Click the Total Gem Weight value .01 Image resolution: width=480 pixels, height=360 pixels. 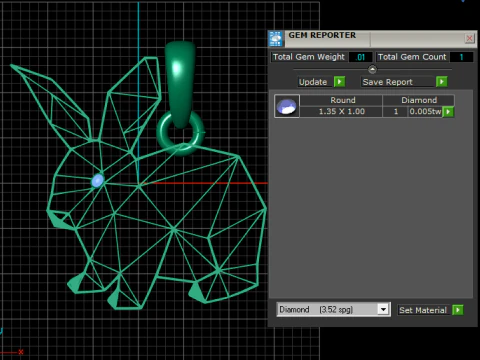coord(360,57)
